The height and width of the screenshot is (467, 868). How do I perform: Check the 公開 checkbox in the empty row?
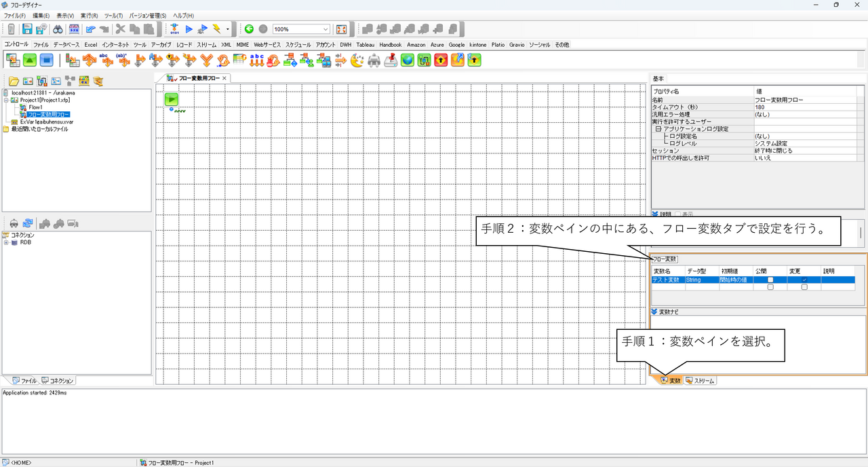coord(770,287)
